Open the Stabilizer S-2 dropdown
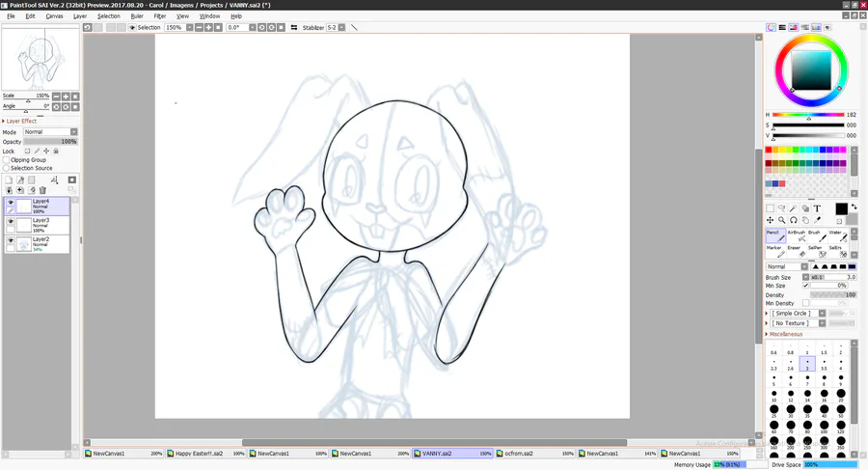 (x=341, y=27)
